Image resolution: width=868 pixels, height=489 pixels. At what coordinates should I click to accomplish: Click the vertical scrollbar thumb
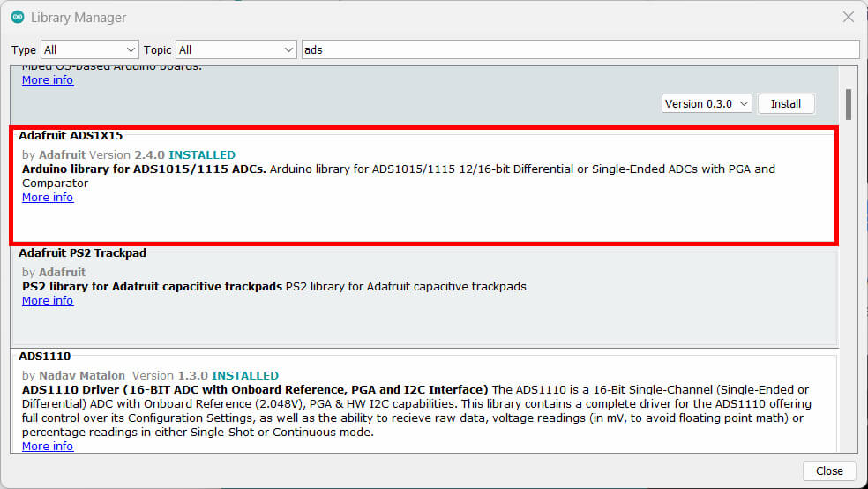848,104
